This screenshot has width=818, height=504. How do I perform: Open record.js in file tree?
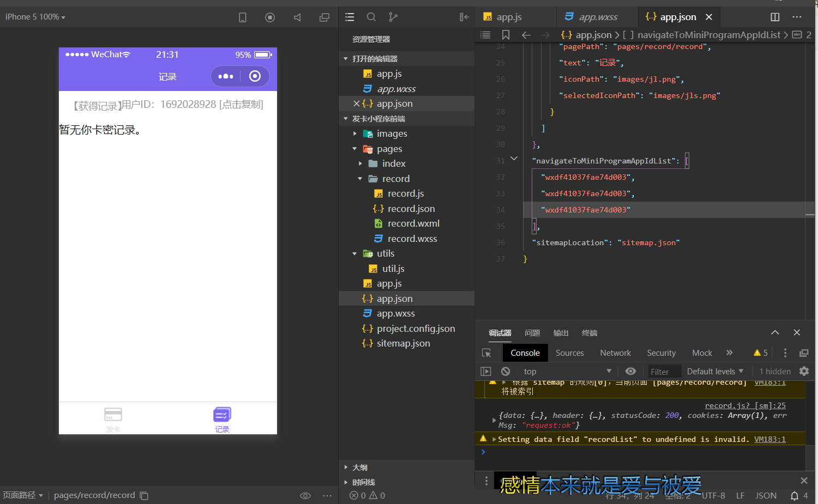[x=406, y=193]
